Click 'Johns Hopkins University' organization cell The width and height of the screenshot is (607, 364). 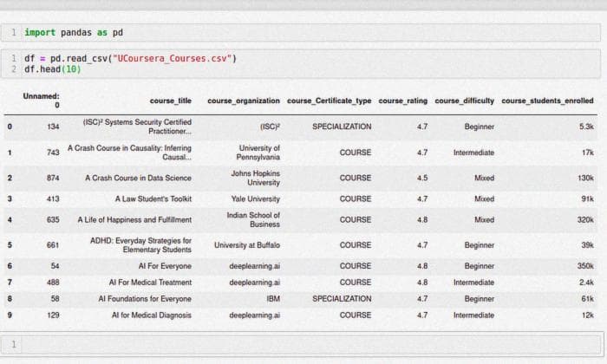point(256,178)
